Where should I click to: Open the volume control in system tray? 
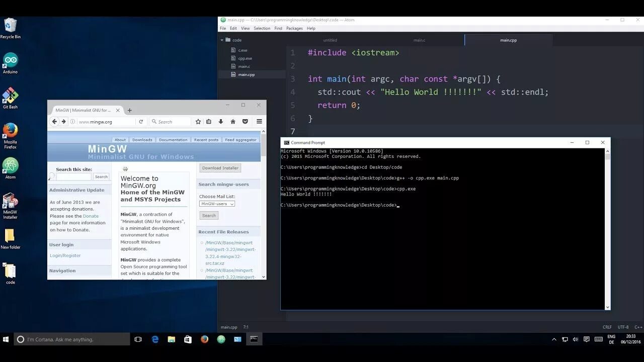(576, 339)
